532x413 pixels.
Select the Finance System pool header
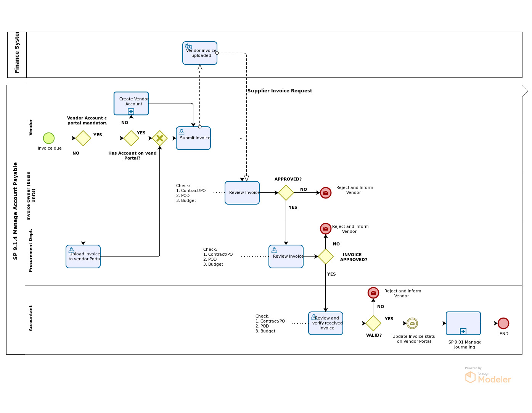coord(17,55)
